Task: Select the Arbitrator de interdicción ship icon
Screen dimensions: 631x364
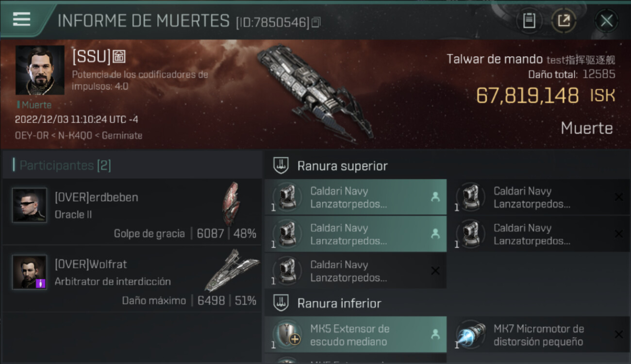Action: (232, 270)
